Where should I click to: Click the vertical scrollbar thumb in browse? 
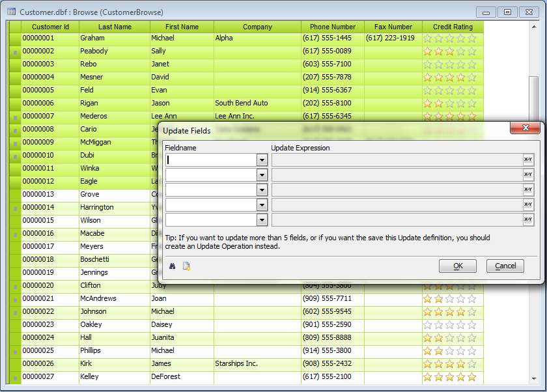[x=534, y=100]
